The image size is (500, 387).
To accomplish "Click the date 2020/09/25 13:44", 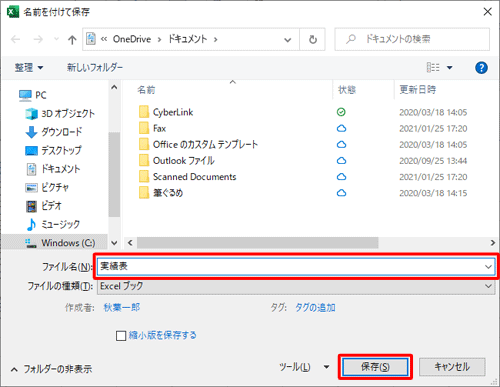I will coord(433,161).
